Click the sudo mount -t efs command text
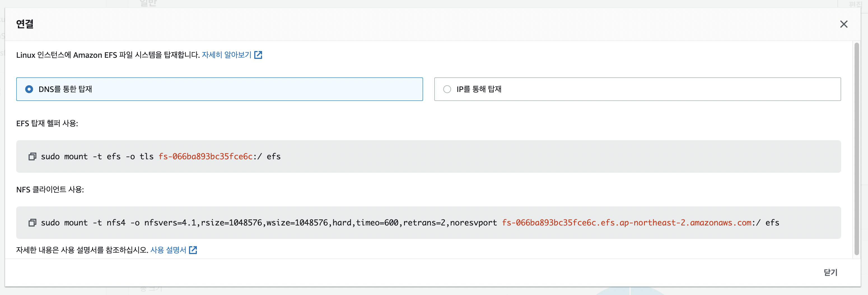868x295 pixels. click(x=161, y=156)
